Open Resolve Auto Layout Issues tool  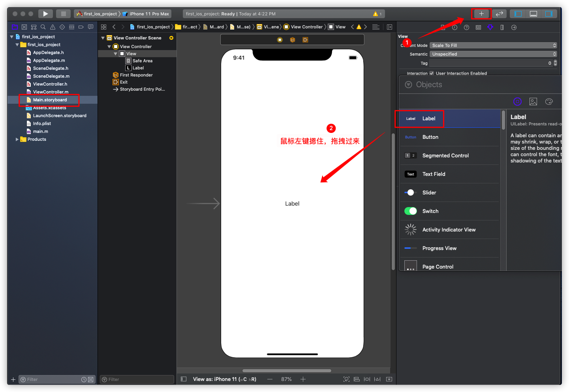377,379
